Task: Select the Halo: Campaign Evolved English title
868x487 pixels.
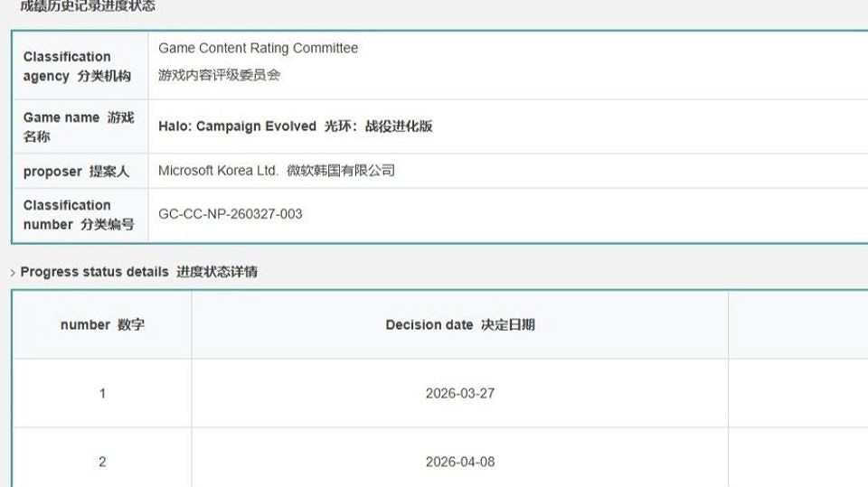Action: click(237, 126)
